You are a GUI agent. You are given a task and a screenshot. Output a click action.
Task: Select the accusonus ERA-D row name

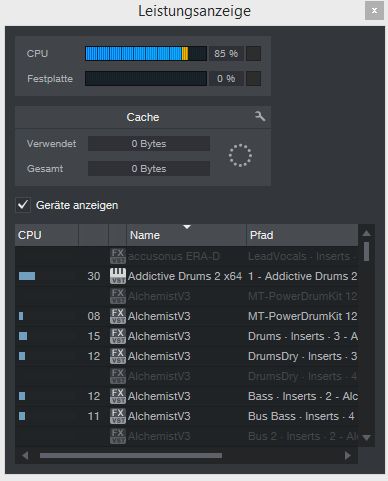tap(174, 256)
